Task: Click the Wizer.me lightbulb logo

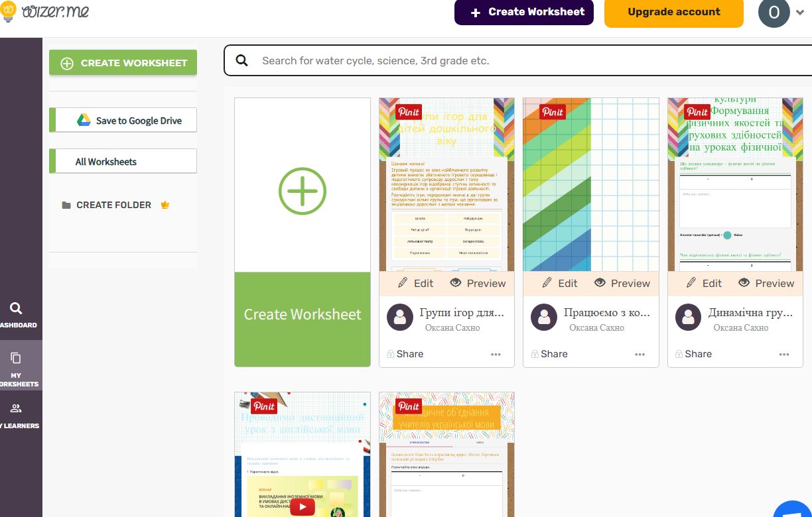Action: [x=9, y=11]
